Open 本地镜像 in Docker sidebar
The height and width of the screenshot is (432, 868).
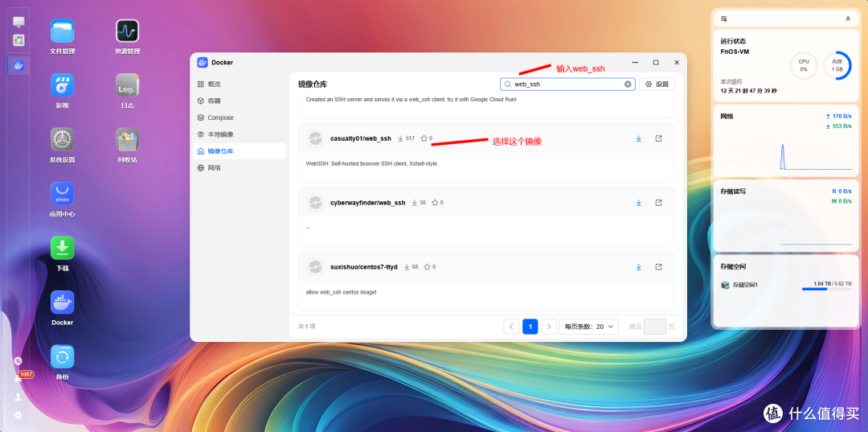tap(240, 134)
